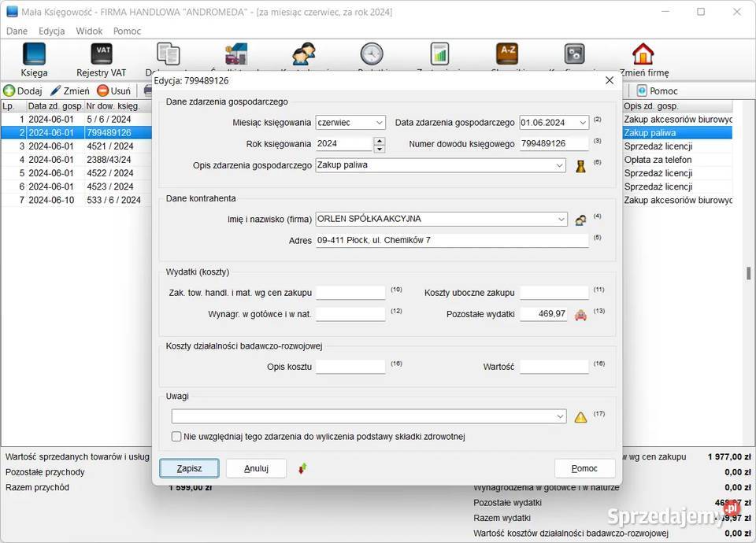Expand the Miesiąc księgowania dropdown

click(x=379, y=123)
